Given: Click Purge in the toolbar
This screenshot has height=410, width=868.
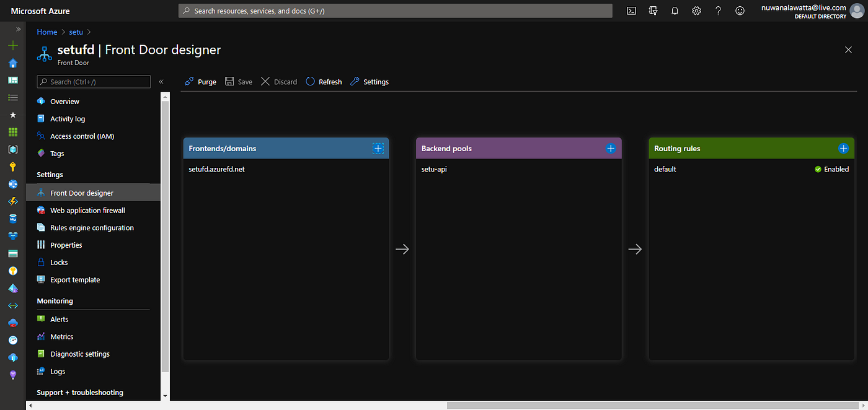Looking at the screenshot, I should 200,82.
